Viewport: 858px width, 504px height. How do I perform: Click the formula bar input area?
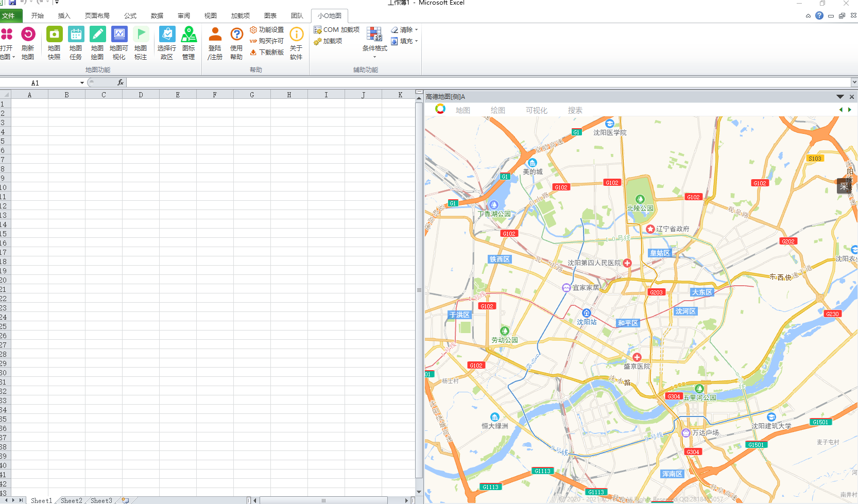point(488,82)
